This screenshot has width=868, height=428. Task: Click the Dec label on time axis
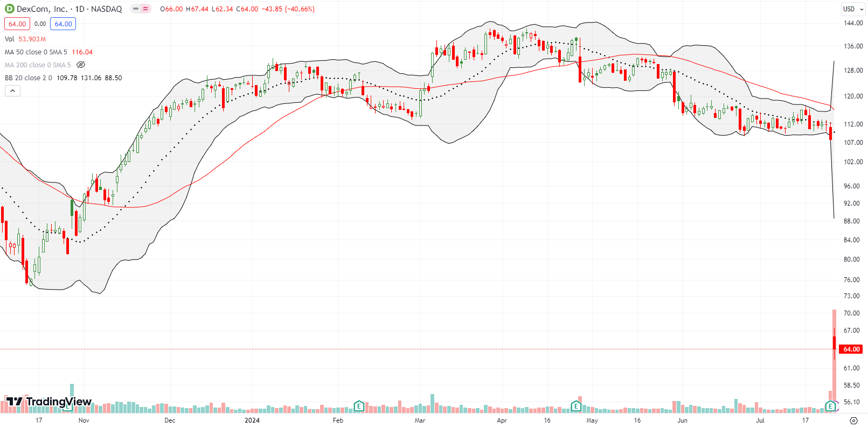pos(170,420)
